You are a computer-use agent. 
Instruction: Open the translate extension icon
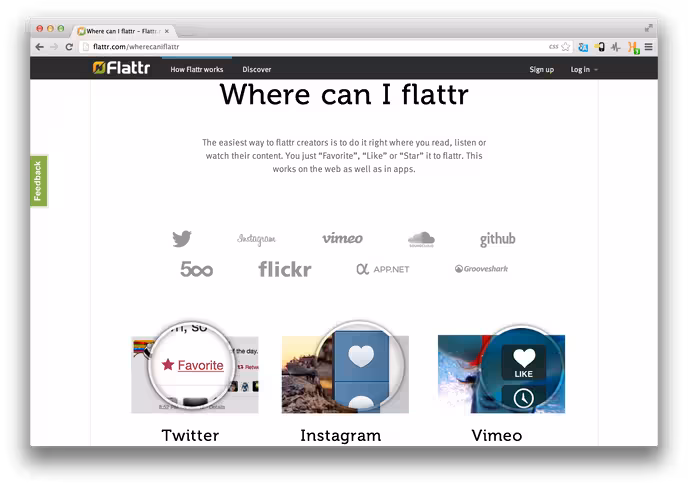(x=583, y=47)
